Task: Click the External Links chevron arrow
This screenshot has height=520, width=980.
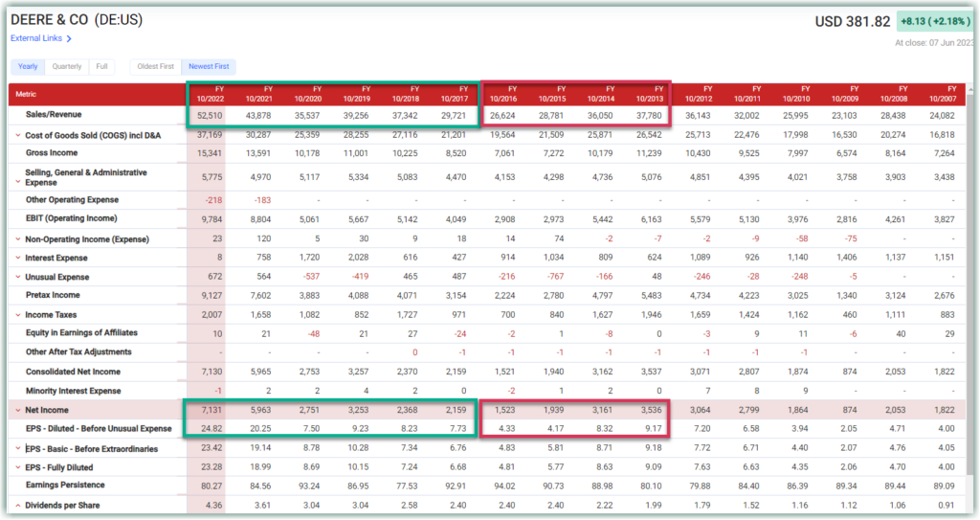Action: click(69, 39)
